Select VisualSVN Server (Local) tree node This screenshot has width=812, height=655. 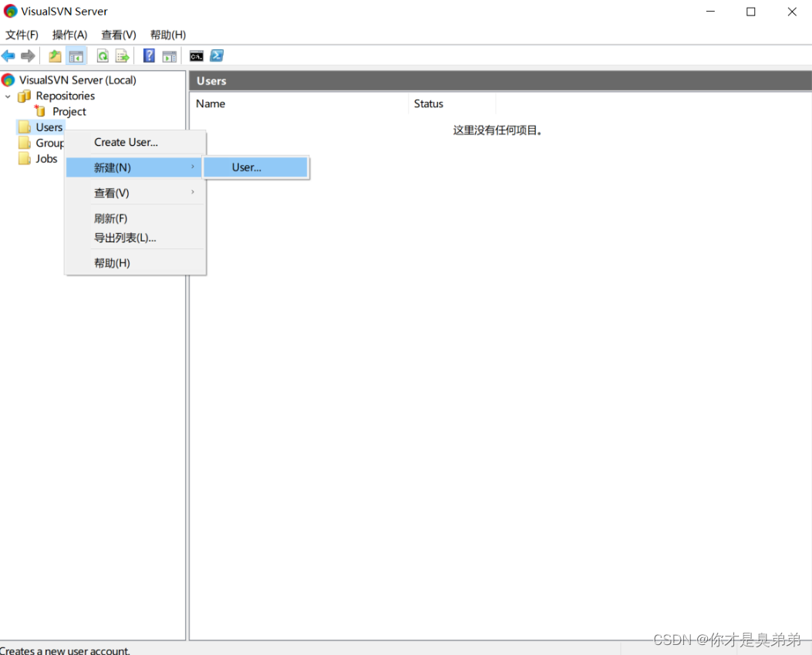tap(78, 80)
